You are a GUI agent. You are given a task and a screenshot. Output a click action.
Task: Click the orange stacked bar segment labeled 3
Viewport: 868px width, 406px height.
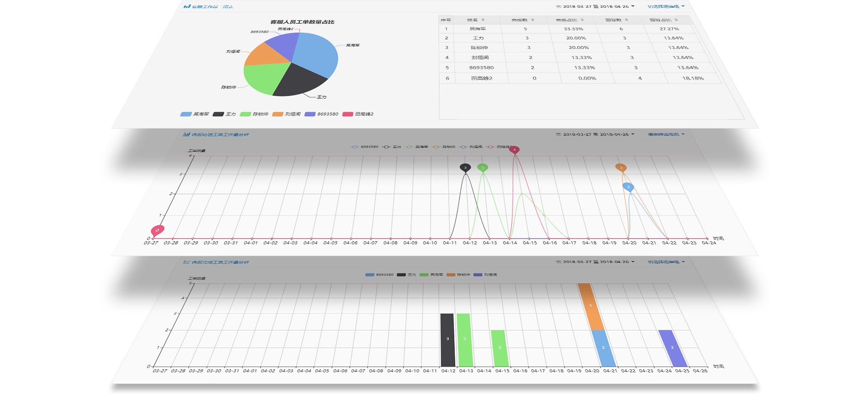pos(590,307)
